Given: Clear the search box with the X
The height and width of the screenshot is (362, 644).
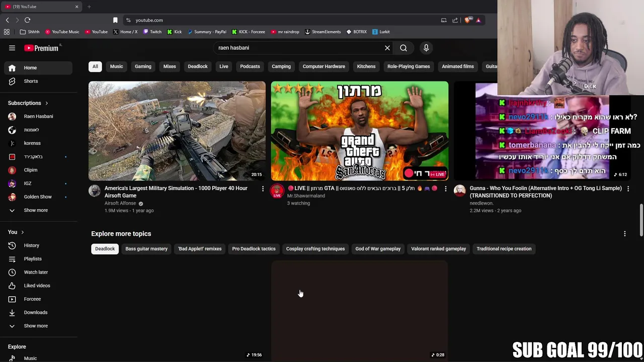Looking at the screenshot, I should pos(387,48).
